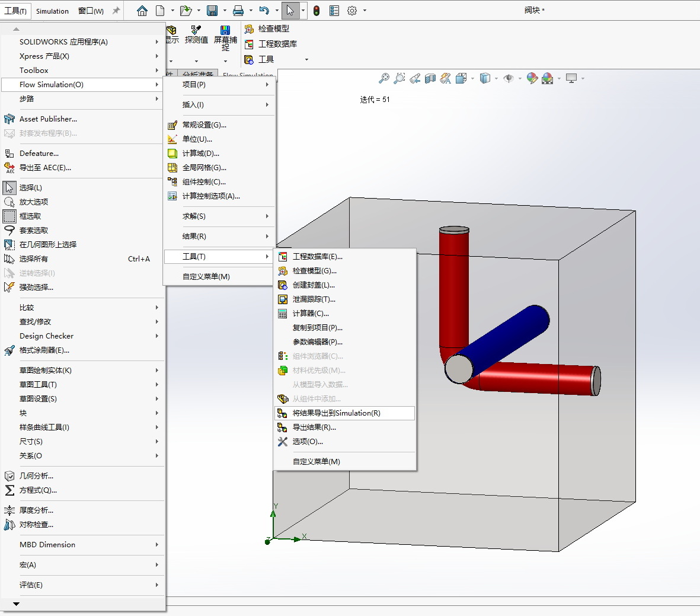Click the Undo arrow icon

(264, 11)
